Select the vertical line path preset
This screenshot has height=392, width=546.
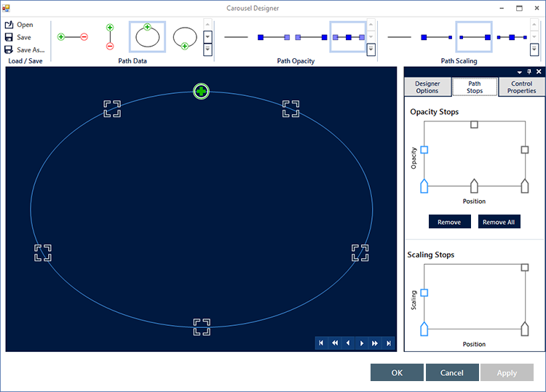(110, 36)
